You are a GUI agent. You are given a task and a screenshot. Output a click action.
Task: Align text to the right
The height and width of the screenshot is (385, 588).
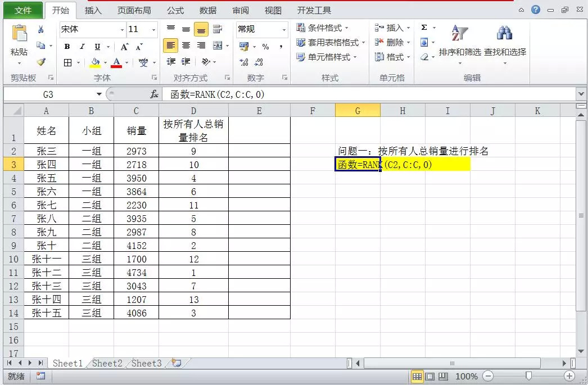coord(201,46)
